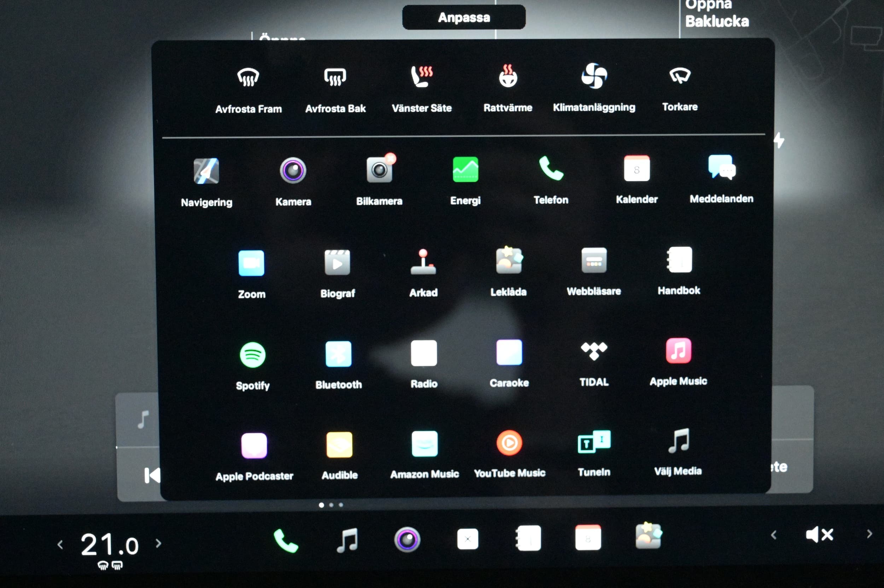Open music note in bottom dock

tap(347, 540)
